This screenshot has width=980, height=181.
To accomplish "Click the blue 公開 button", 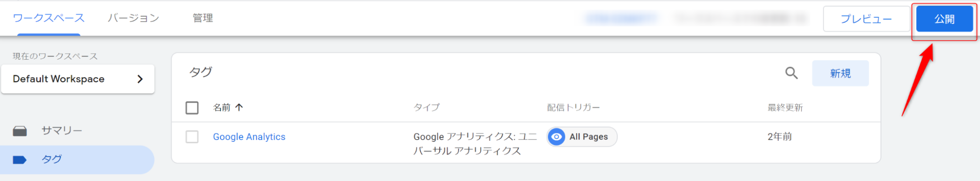I will click(x=944, y=19).
